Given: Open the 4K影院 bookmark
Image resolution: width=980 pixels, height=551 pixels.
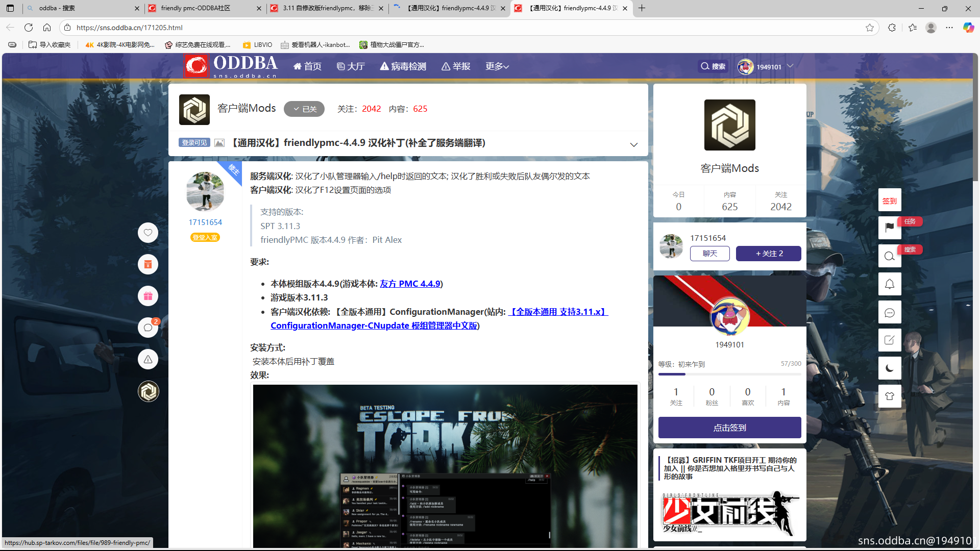Looking at the screenshot, I should (x=120, y=45).
